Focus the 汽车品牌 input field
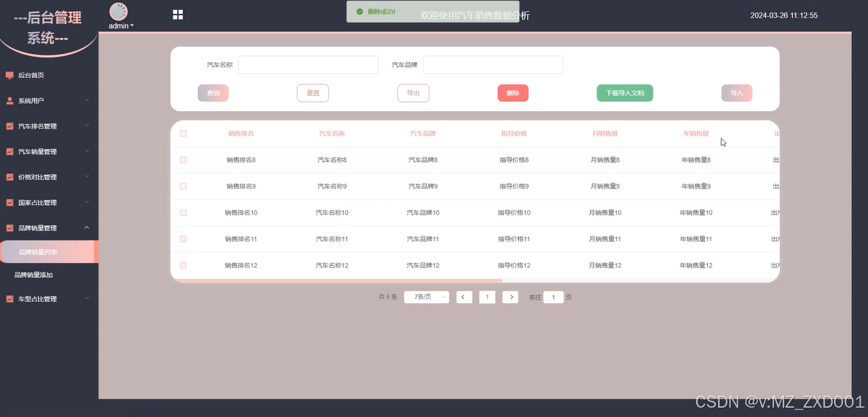 coord(493,65)
